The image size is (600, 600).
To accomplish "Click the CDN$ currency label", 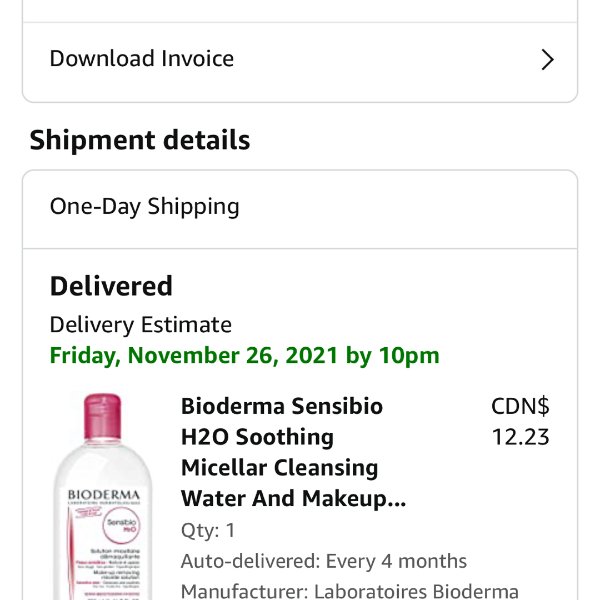I will coord(520,407).
